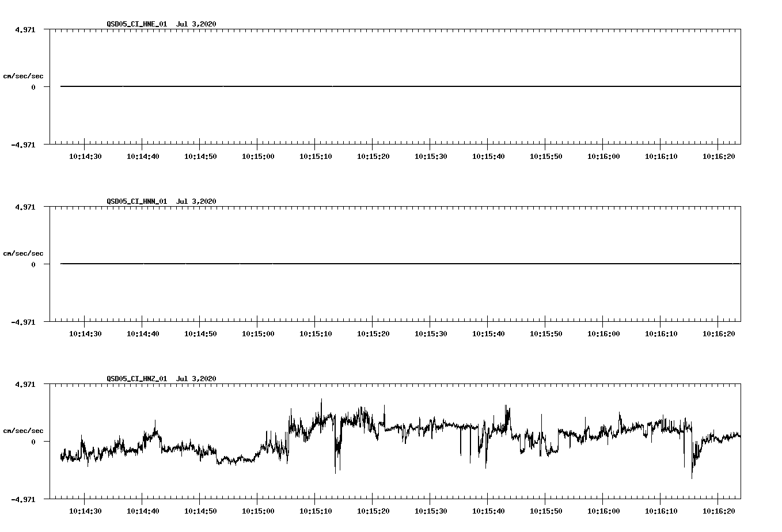Pick 10:15:00 time label under HNZ plot

coord(258,511)
